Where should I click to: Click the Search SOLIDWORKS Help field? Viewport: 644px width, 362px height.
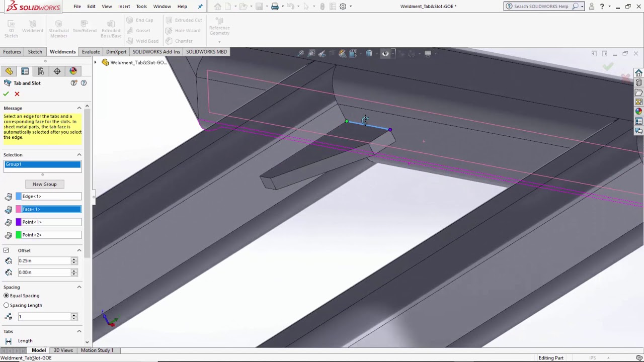point(541,7)
